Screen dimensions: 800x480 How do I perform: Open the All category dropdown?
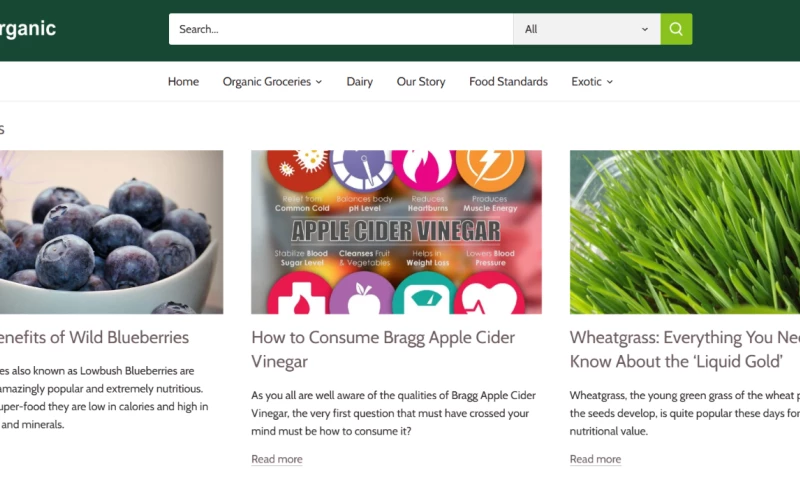587,29
